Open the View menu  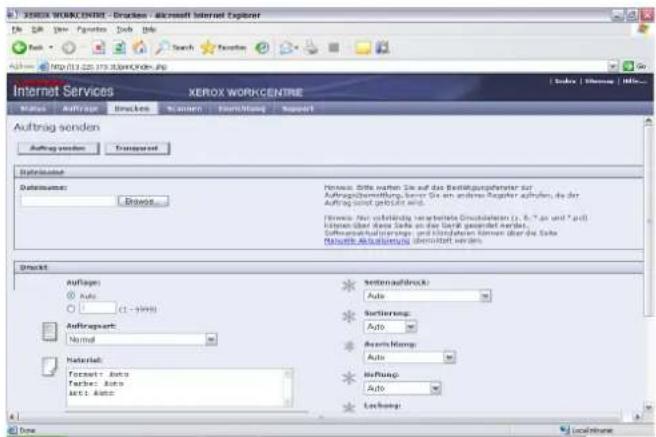(x=60, y=29)
